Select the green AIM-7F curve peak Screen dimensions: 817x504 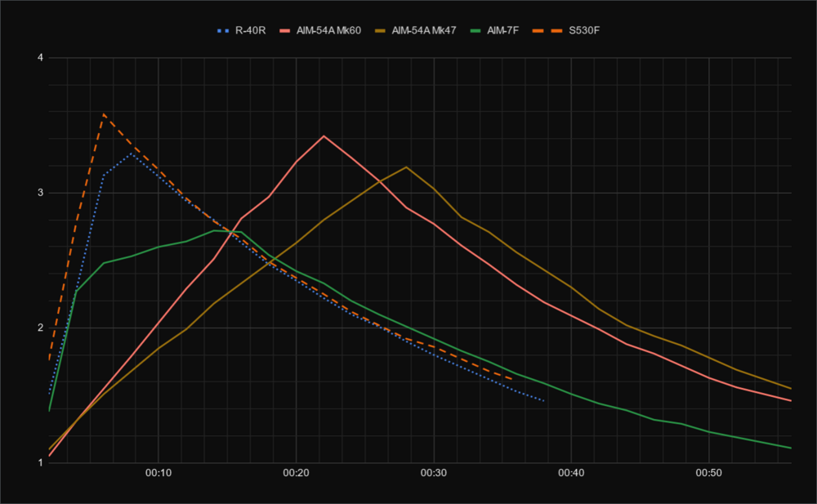[214, 230]
